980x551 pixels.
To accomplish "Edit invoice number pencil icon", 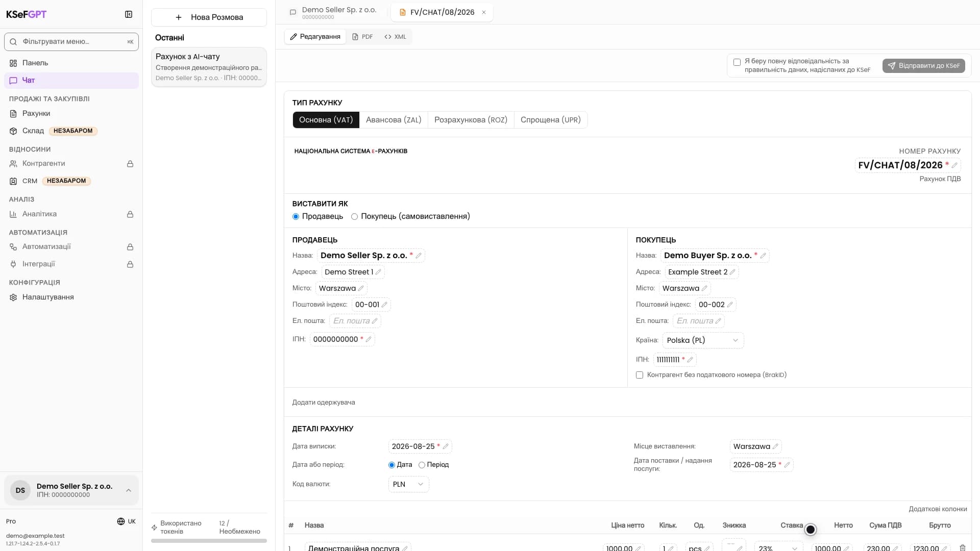I will point(954,165).
